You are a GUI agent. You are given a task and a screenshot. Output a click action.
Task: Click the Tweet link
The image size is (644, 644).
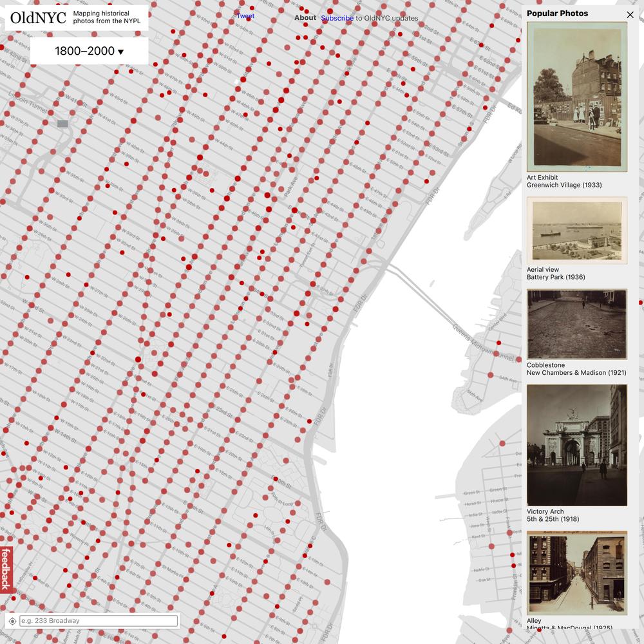pos(245,16)
